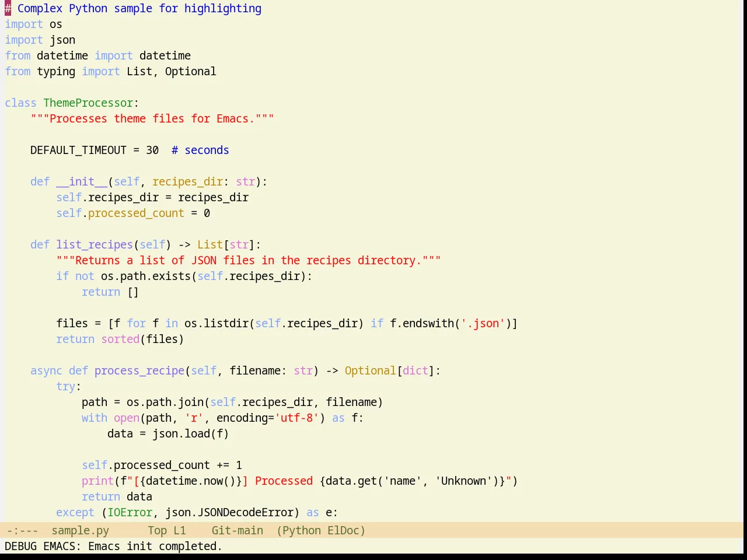Click the 'List' return type after list_recipes arrow
Screen dimensions: 747x560
(x=210, y=244)
